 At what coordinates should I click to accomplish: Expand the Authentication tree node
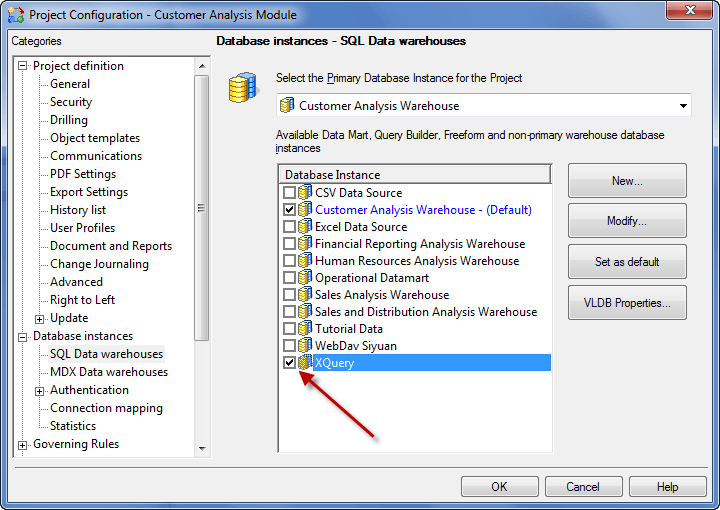point(40,390)
